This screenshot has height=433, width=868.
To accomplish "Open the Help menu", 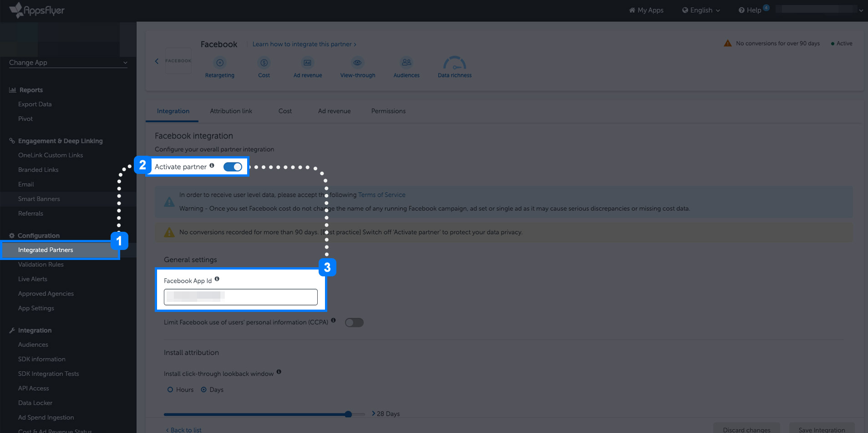I will click(x=750, y=10).
